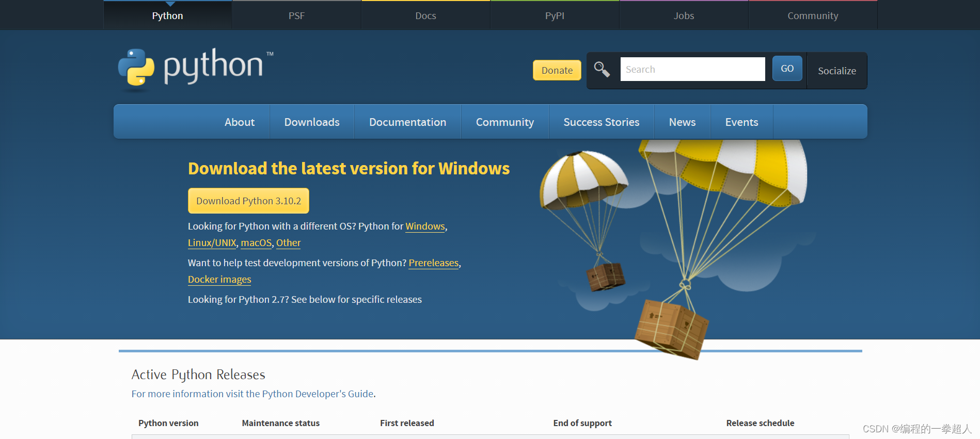Open the Prereleases link
Viewport: 980px width, 439px height.
[x=434, y=263]
